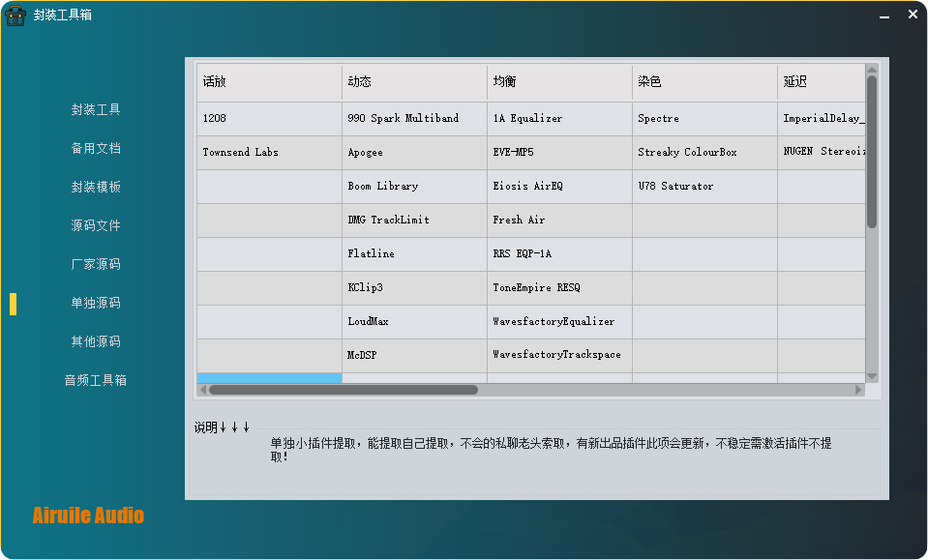Select Streaky ColourBox cell
928x560 pixels.
[x=704, y=153]
